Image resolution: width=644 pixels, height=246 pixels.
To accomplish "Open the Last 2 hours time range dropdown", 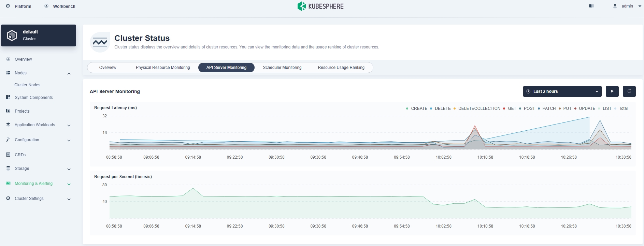I will click(x=562, y=91).
